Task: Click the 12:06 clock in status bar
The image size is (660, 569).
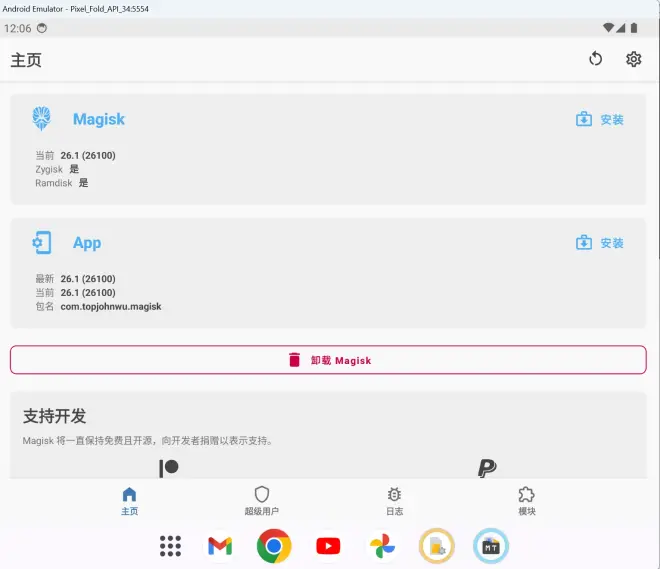Action: [18, 28]
